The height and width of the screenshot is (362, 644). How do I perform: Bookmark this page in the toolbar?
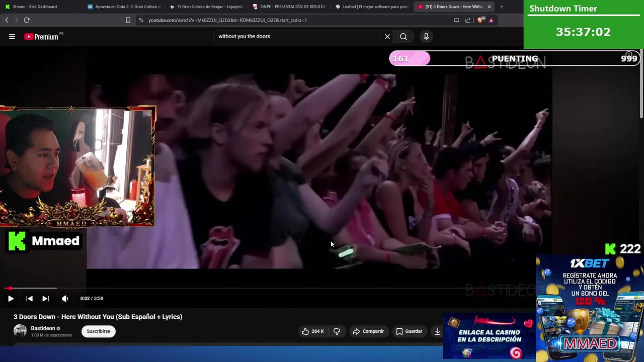coord(128,20)
